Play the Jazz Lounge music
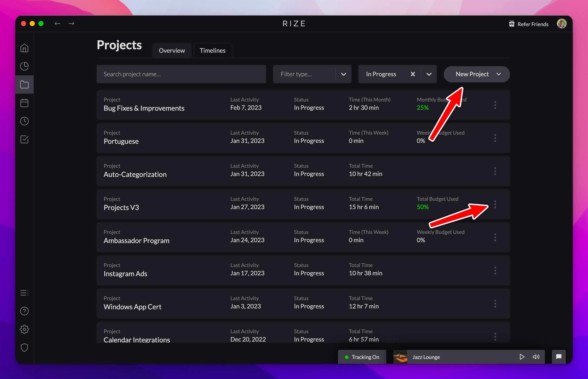This screenshot has height=379, width=588. 522,357
